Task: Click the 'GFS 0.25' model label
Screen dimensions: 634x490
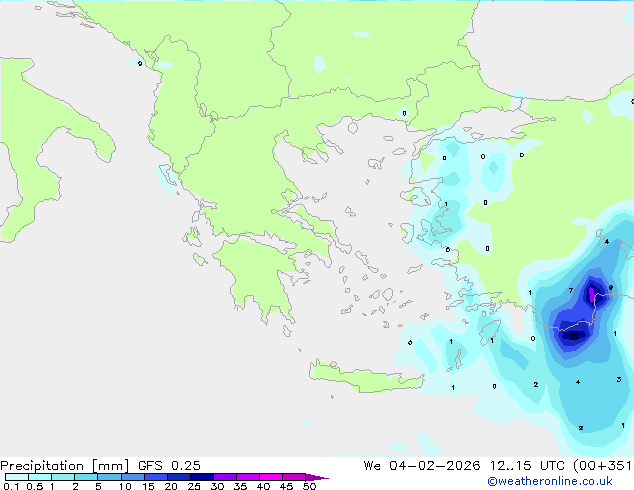Action: pyautogui.click(x=169, y=466)
